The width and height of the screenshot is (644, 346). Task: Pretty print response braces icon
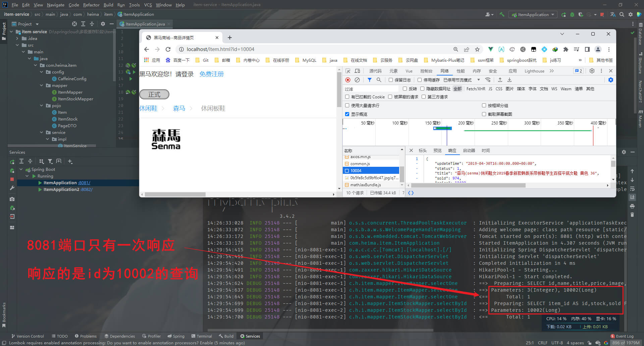pyautogui.click(x=411, y=193)
